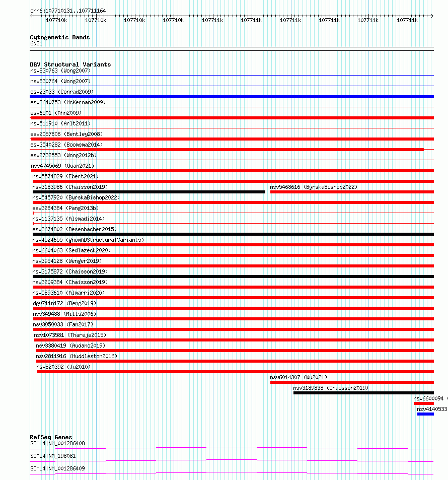
Task: Click the esv6501 (Ahn2009) label
Action: 56,113
